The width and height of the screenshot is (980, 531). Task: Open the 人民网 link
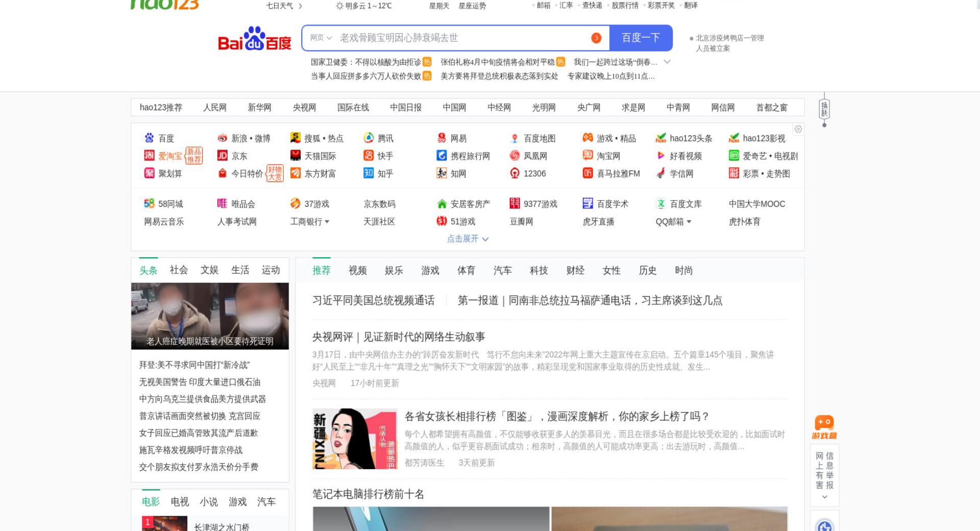(x=214, y=108)
